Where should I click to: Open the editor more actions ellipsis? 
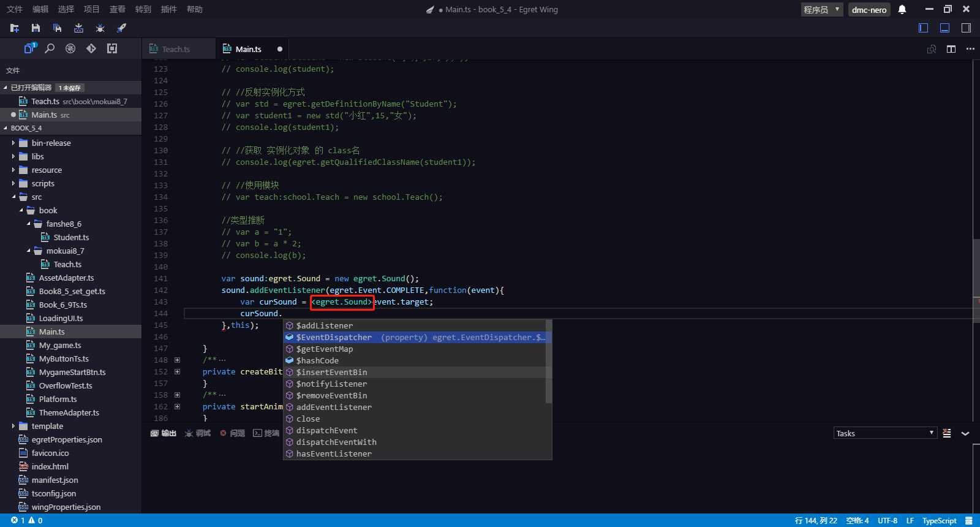(970, 49)
